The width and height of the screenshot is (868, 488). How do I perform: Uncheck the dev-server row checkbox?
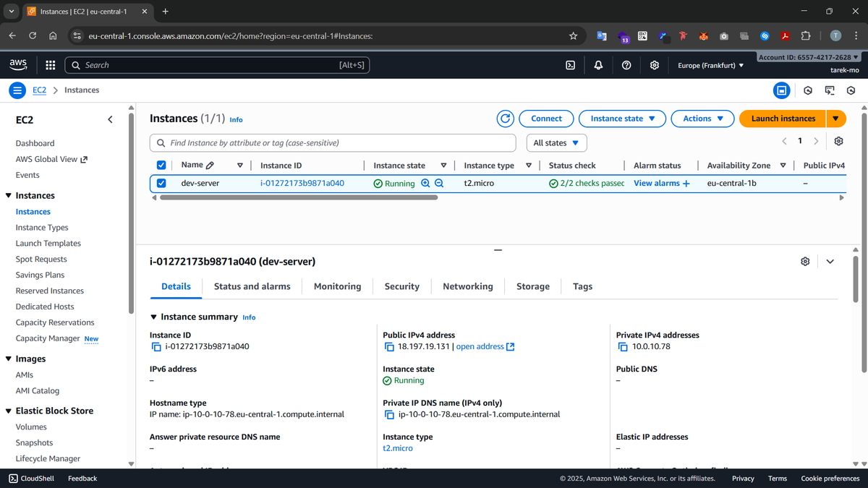(x=161, y=183)
